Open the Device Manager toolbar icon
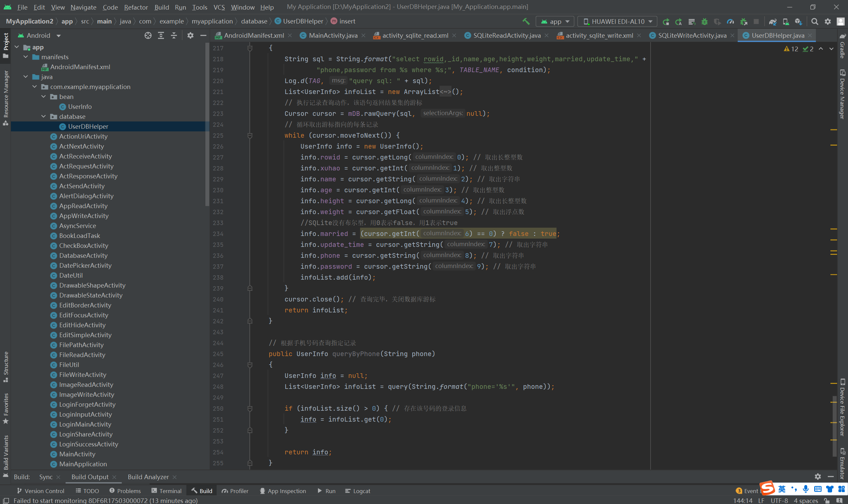Image resolution: width=848 pixels, height=504 pixels. (x=785, y=22)
